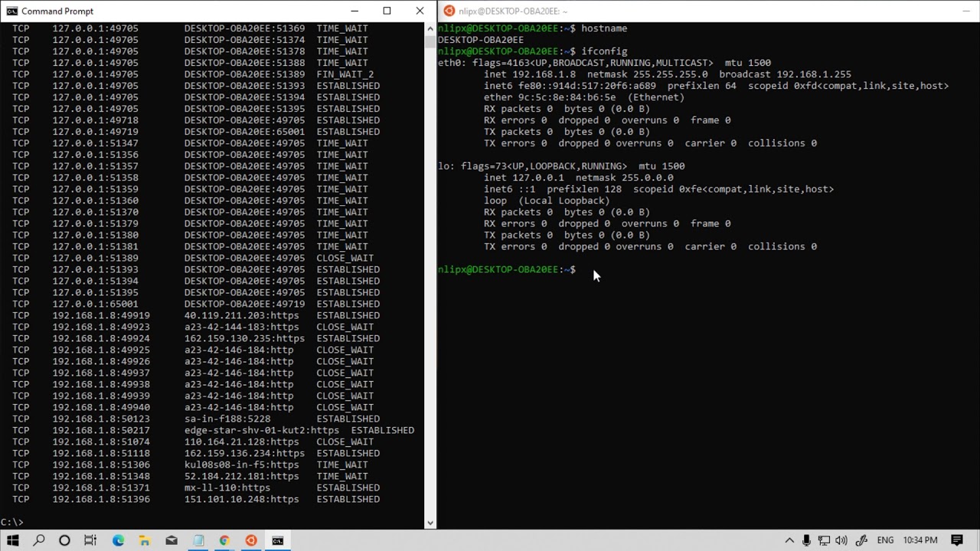Launch Microsoft Edge from taskbar
Image resolution: width=980 pixels, height=551 pixels.
pos(118,540)
